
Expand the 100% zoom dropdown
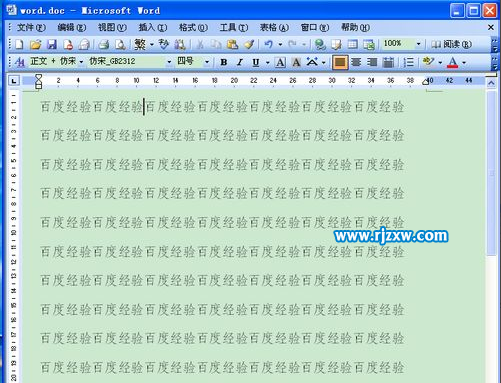click(419, 44)
